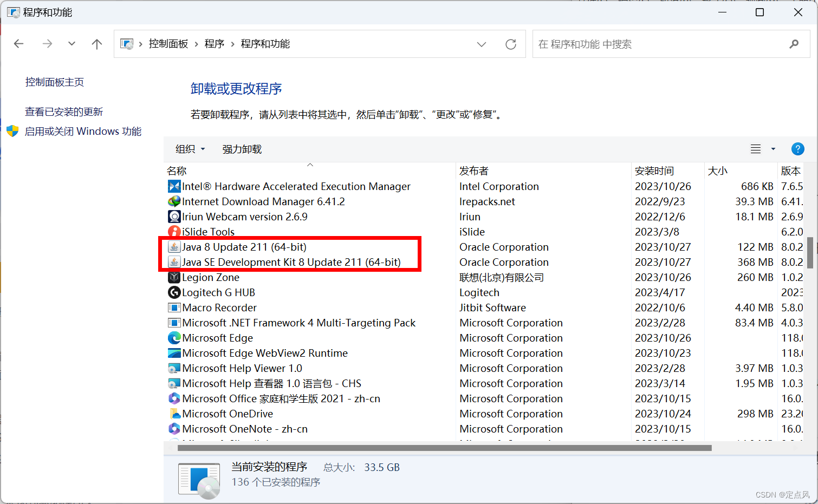Viewport: 818px width, 504px height.
Task: Sort by the 名称 column header
Action: tap(310, 171)
